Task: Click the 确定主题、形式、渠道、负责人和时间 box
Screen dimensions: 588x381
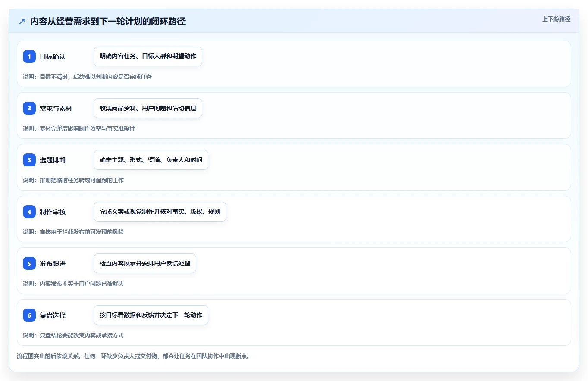Action: [x=151, y=160]
